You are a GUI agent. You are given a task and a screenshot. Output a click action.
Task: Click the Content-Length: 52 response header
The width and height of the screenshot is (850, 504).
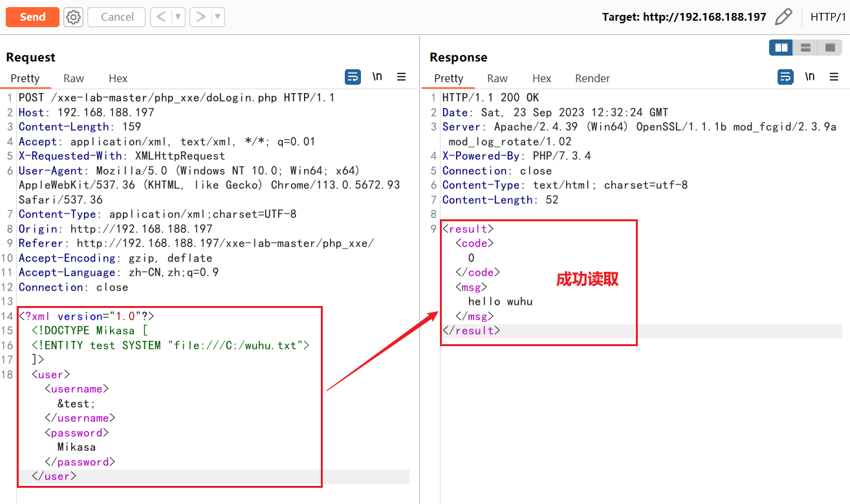pyautogui.click(x=500, y=200)
